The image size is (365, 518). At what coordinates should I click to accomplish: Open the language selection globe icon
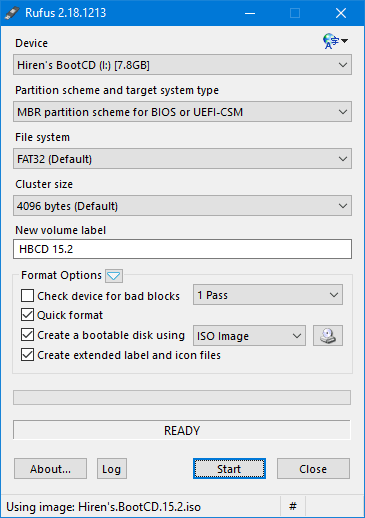click(335, 41)
